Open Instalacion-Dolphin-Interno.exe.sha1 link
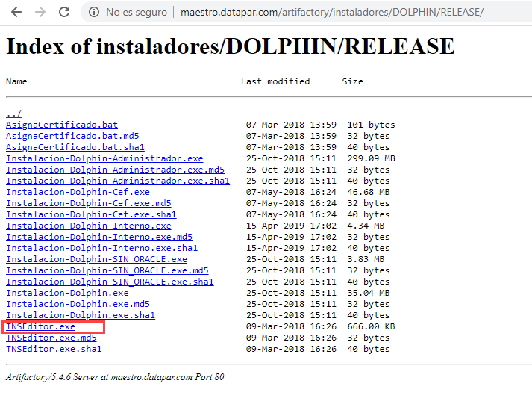Image resolution: width=532 pixels, height=416 pixels. [101, 248]
